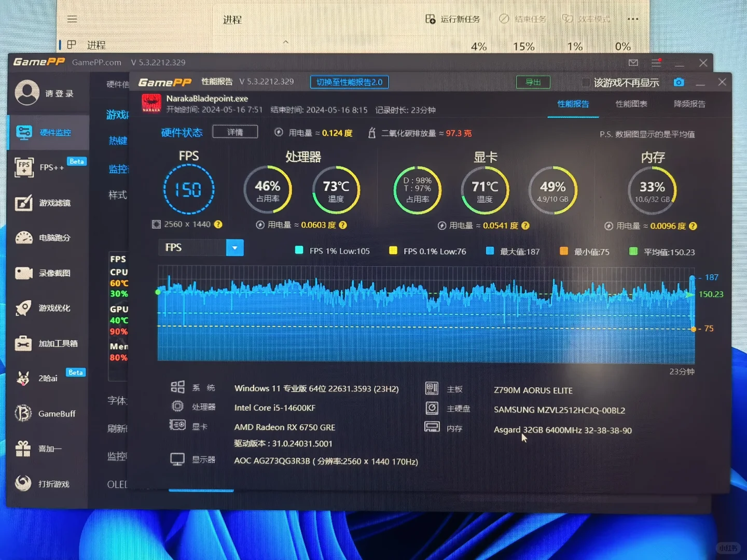Open 喜加一 gift item in the sidebar
Image resolution: width=747 pixels, height=560 pixels.
48,449
